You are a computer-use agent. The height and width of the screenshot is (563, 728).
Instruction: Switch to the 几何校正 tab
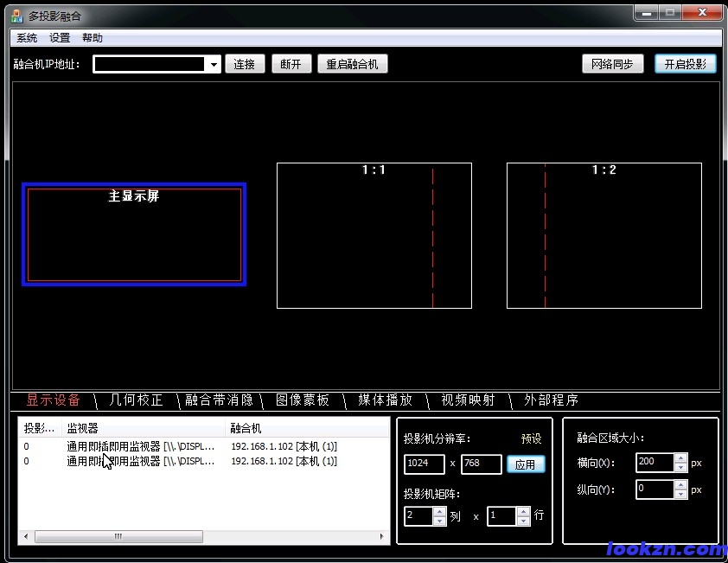pyautogui.click(x=136, y=400)
